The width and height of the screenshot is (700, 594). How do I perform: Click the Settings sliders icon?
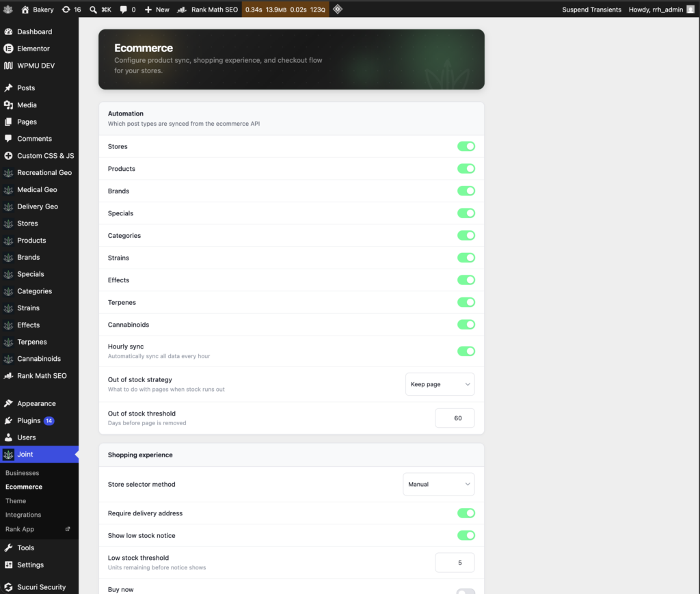[x=8, y=565]
